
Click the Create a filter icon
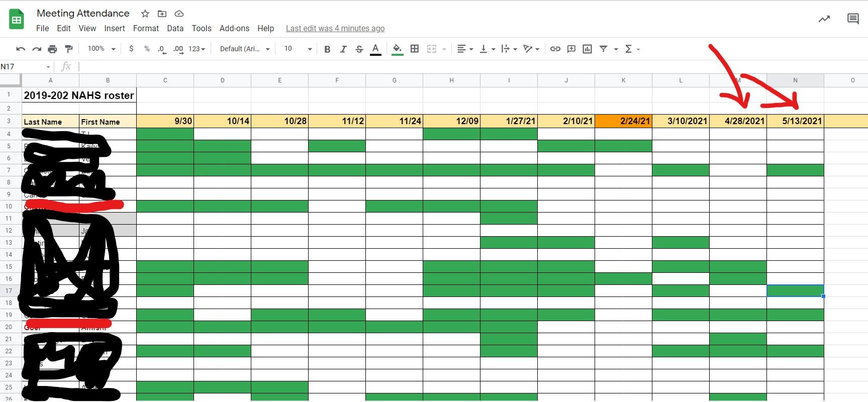tap(604, 49)
